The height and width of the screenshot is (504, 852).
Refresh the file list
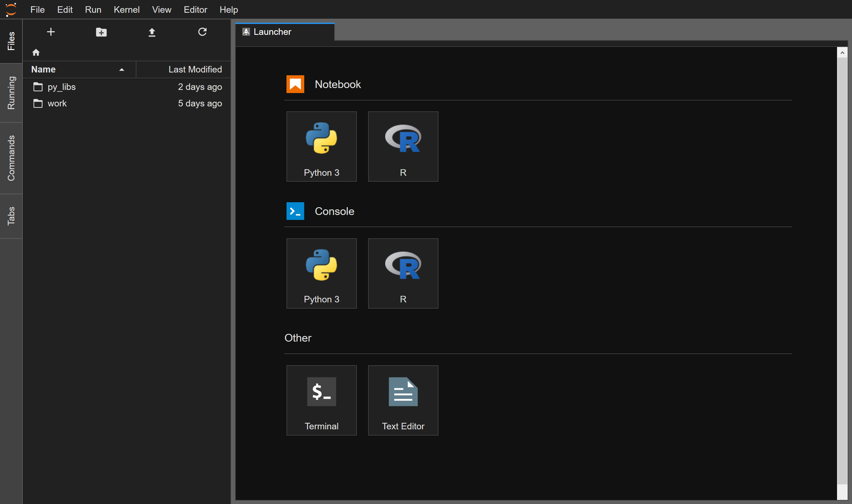click(202, 32)
